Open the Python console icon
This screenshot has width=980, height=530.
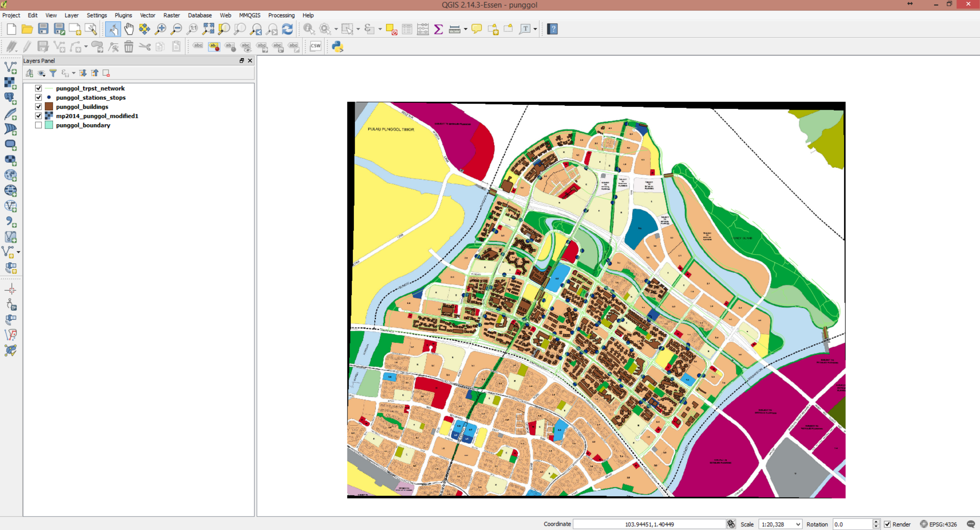click(x=337, y=46)
